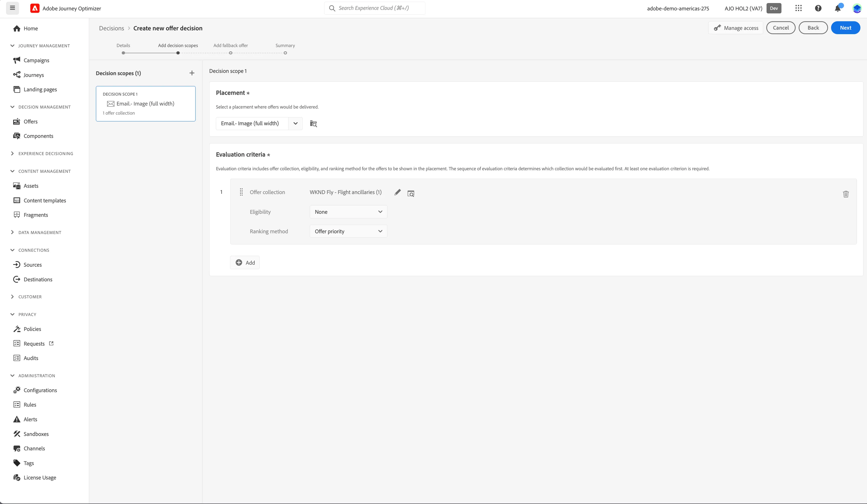Screen dimensions: 867x504
Task: Go to Offers in Decision Management
Action: [x=31, y=121]
